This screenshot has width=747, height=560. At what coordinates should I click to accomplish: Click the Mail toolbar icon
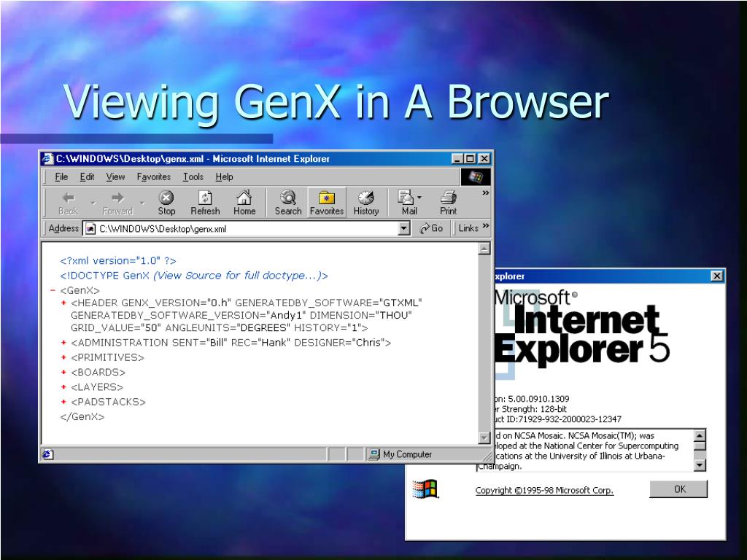pyautogui.click(x=406, y=197)
